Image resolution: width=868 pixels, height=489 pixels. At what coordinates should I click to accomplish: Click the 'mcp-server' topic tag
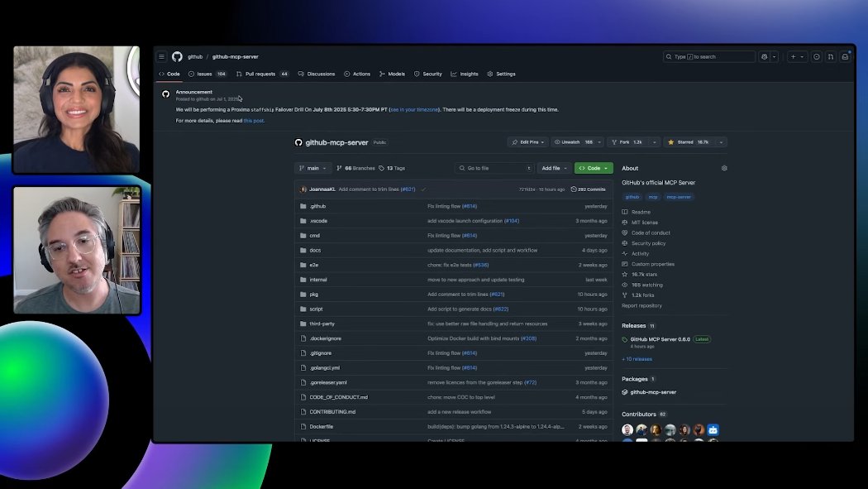[x=679, y=197]
